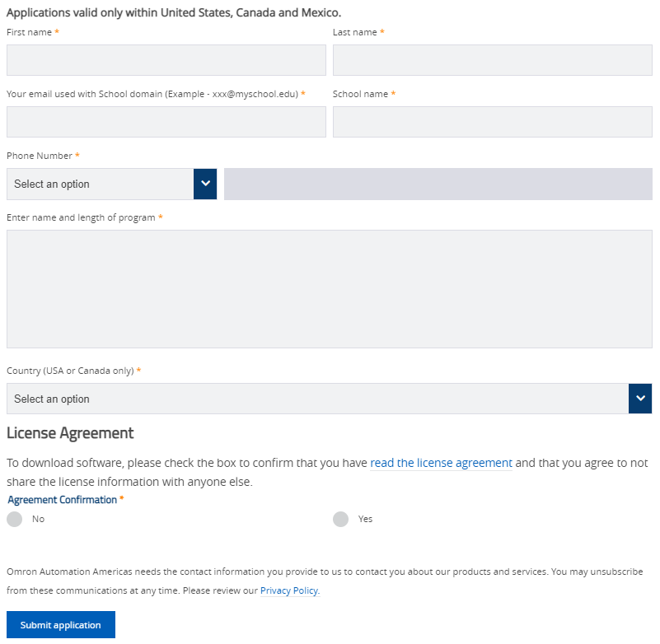Click the Submit application button

pos(61,625)
